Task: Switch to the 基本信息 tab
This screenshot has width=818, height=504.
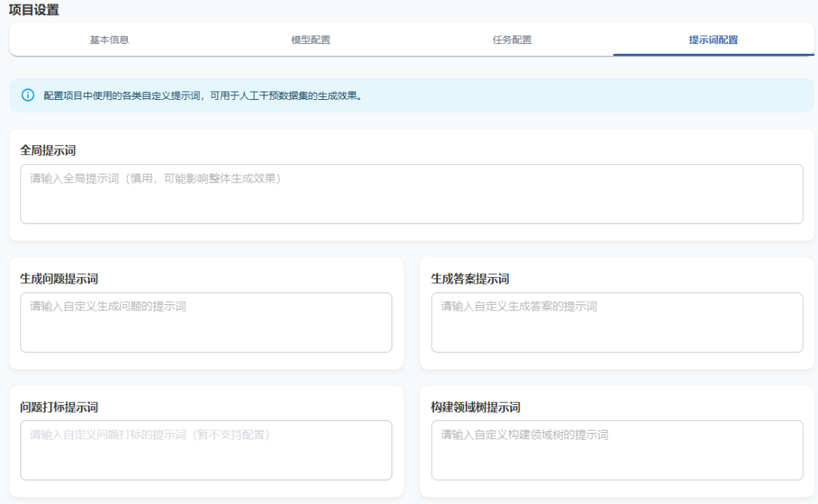Action: tap(110, 39)
